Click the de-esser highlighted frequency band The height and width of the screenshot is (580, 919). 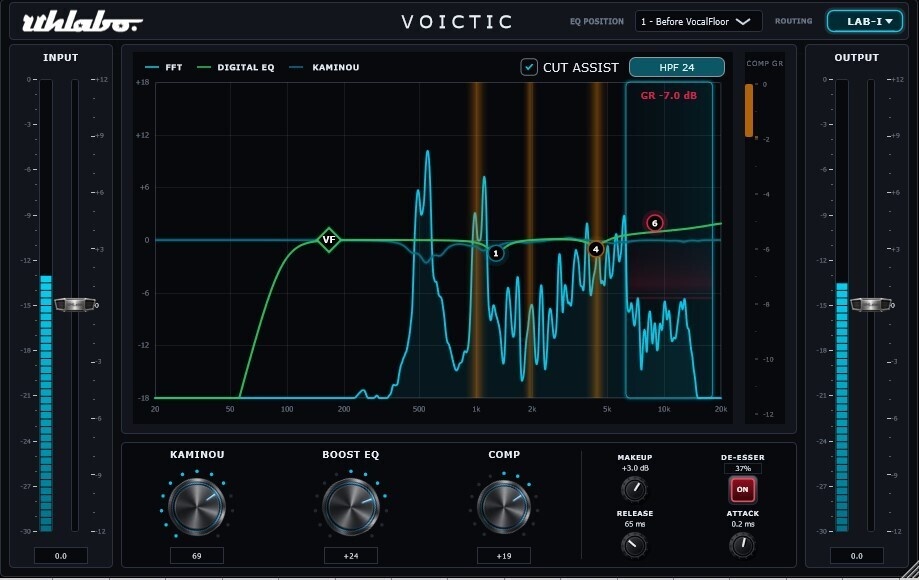tap(669, 240)
